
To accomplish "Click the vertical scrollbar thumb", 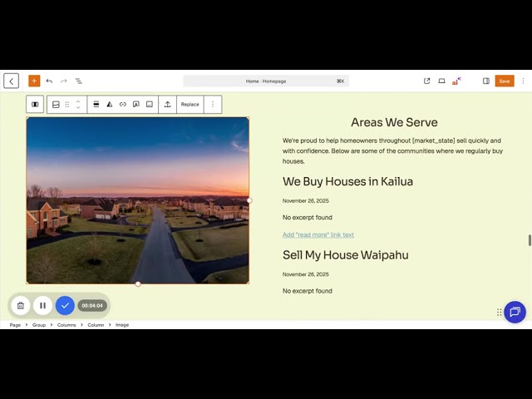I will 530,240.
